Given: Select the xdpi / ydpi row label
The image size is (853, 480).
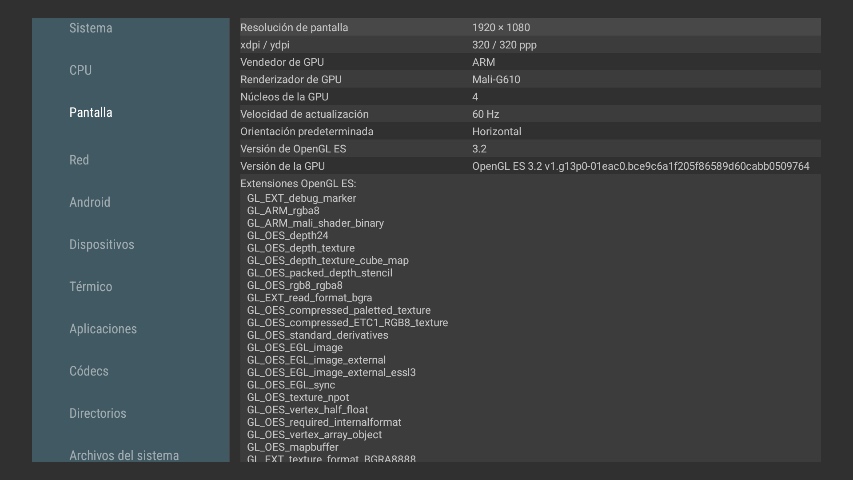Looking at the screenshot, I should [265, 45].
